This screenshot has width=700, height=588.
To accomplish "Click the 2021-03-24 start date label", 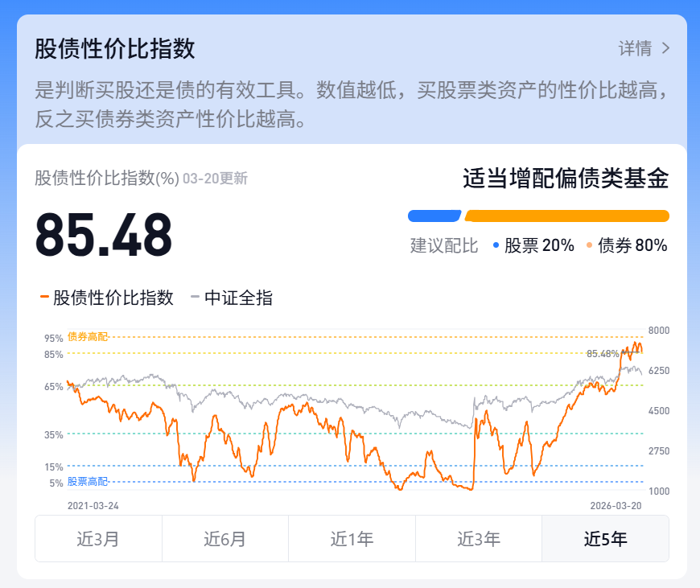I will tap(93, 505).
